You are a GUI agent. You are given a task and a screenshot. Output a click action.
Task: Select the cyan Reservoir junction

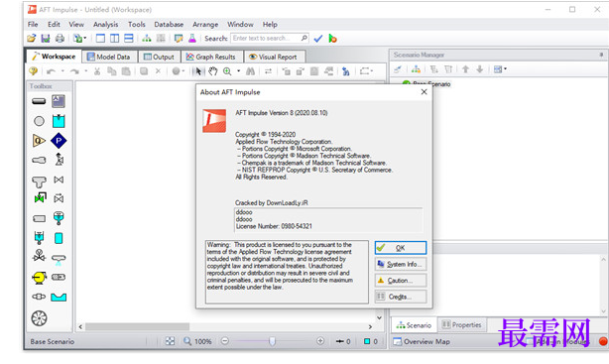pyautogui.click(x=59, y=121)
